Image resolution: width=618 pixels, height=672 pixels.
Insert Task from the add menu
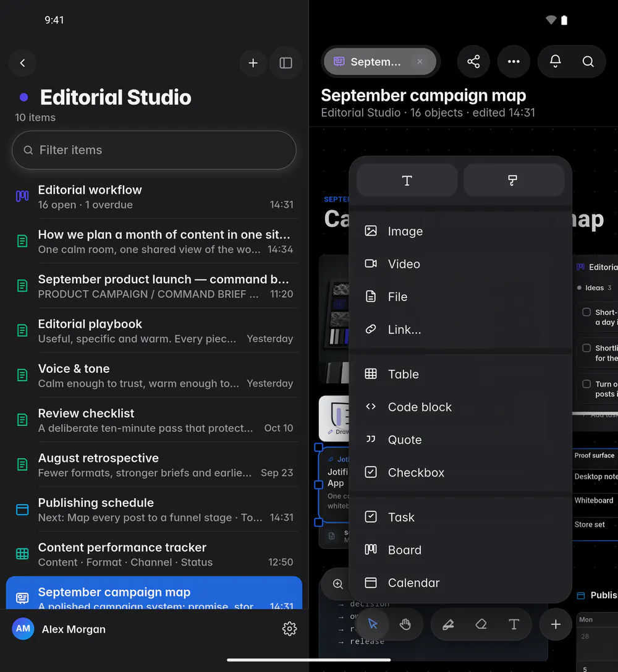pyautogui.click(x=460, y=517)
